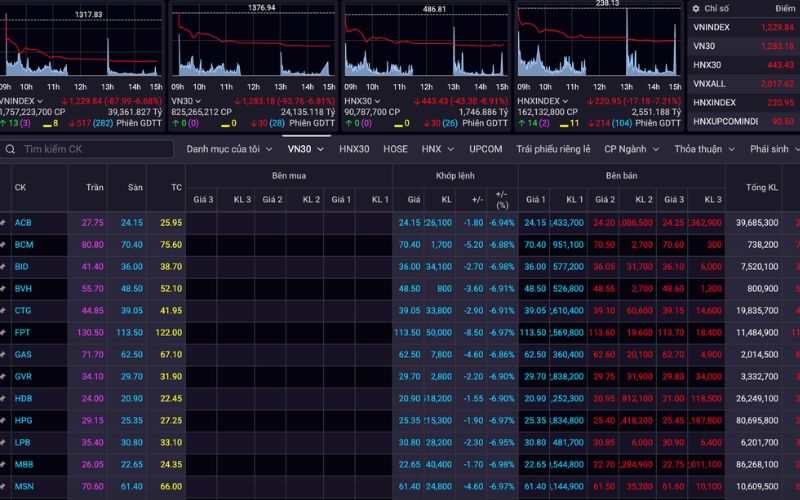This screenshot has width=800, height=500.
Task: Click CTG reference price 41.95
Action: [x=171, y=310]
